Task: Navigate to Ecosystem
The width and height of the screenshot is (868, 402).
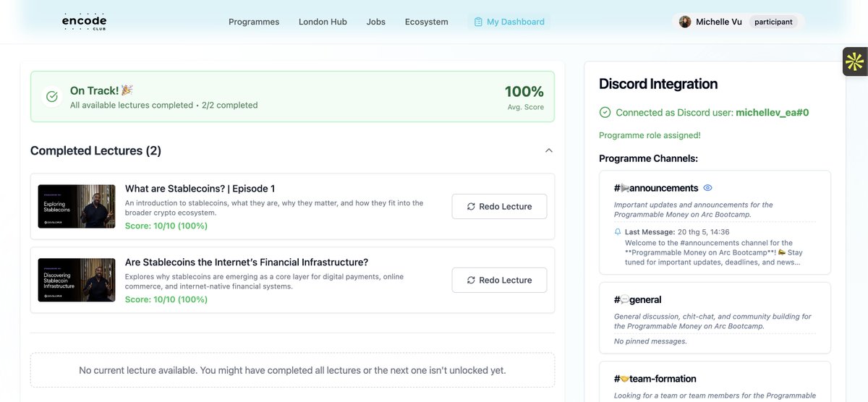Action: tap(427, 22)
